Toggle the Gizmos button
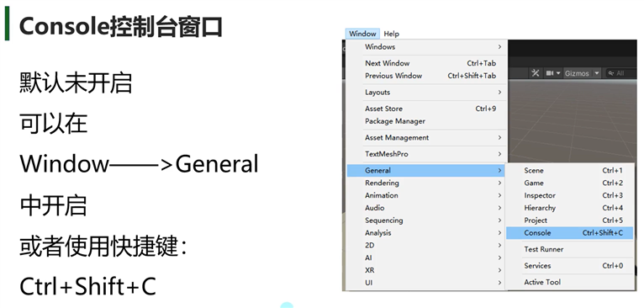Viewport: 644px width, 308px height. [x=577, y=73]
